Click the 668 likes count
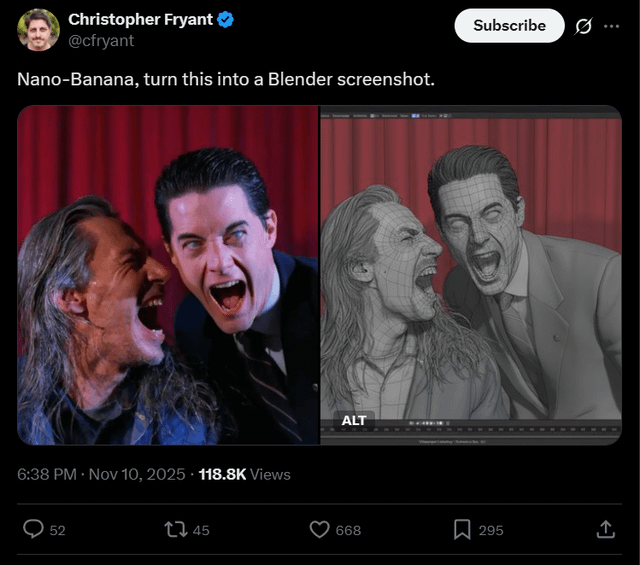 tap(348, 530)
